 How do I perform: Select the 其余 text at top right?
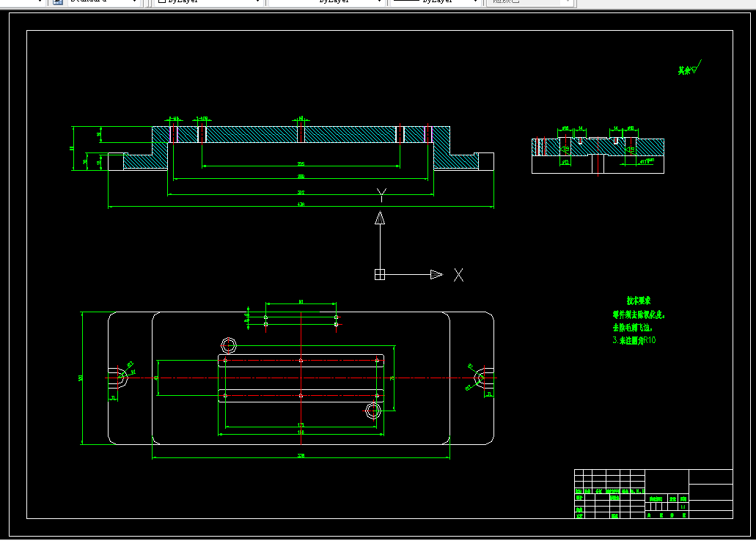point(684,70)
